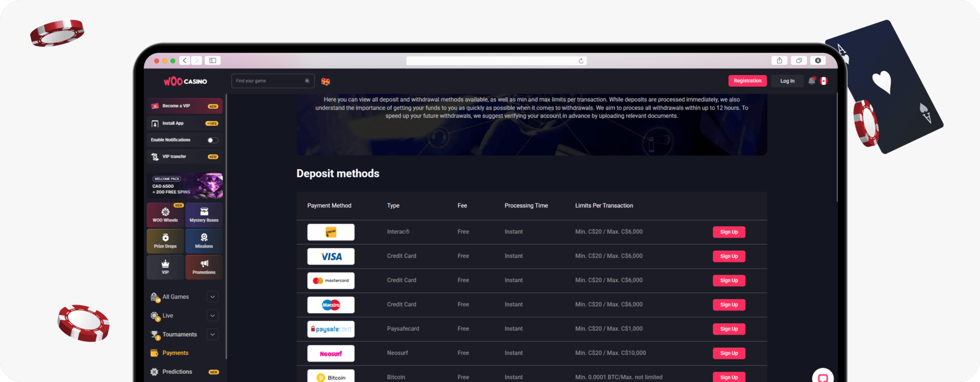Open the Missions tile
The image size is (980, 382).
[x=204, y=241]
